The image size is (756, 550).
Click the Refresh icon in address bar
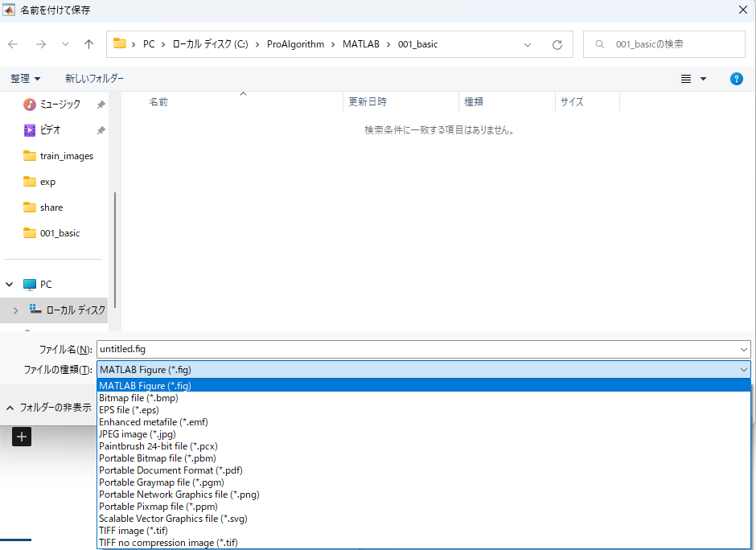point(557,45)
